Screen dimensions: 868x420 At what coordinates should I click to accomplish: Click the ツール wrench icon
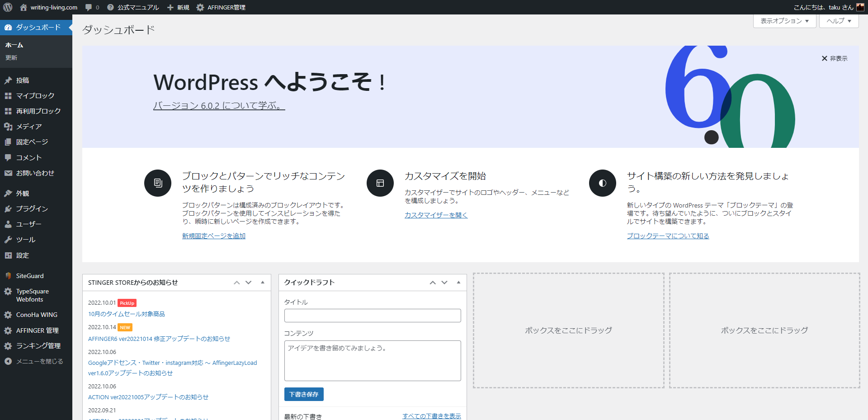click(8, 240)
